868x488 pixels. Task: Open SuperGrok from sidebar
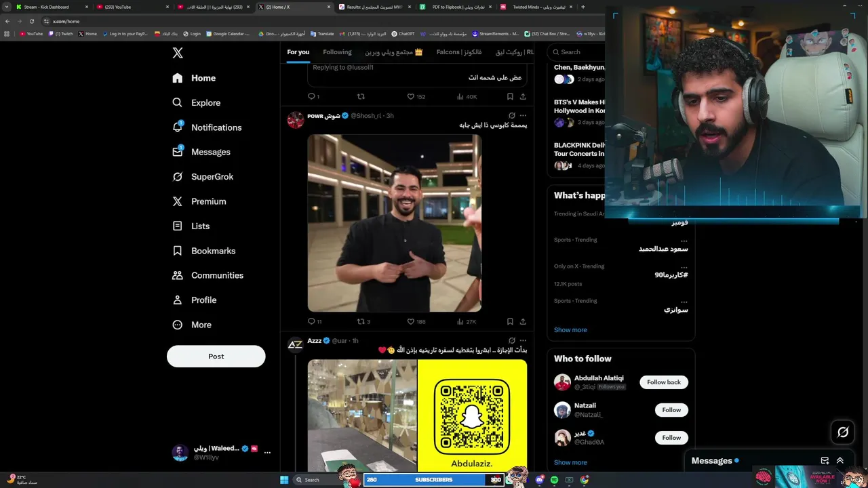[203, 177]
